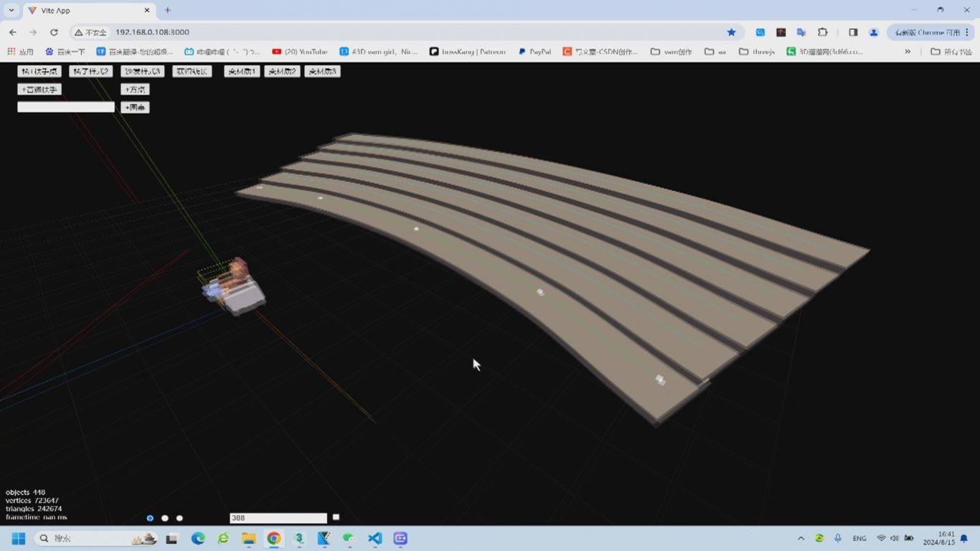Click the number field showing 388
980x551 pixels.
coord(278,518)
